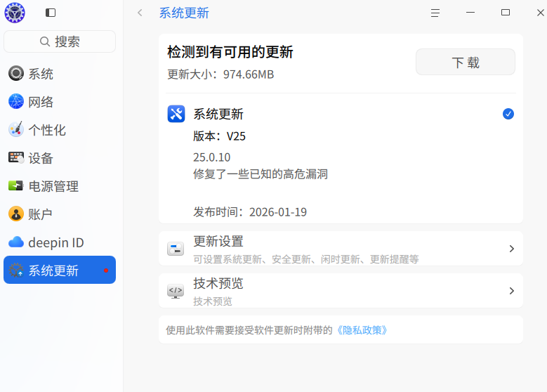The image size is (547, 392).
Task: Close the Control Center window
Action: click(x=540, y=13)
